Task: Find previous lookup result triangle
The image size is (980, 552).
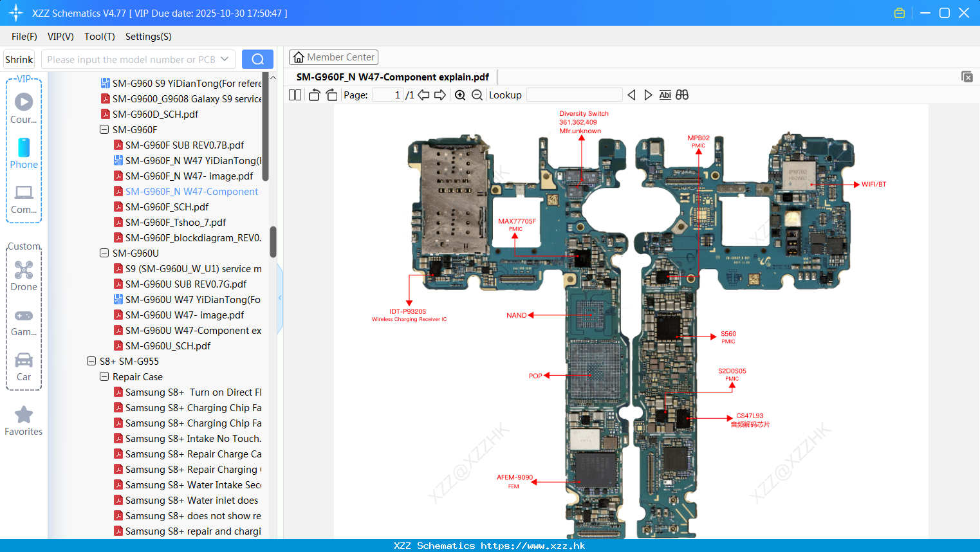Action: (631, 95)
